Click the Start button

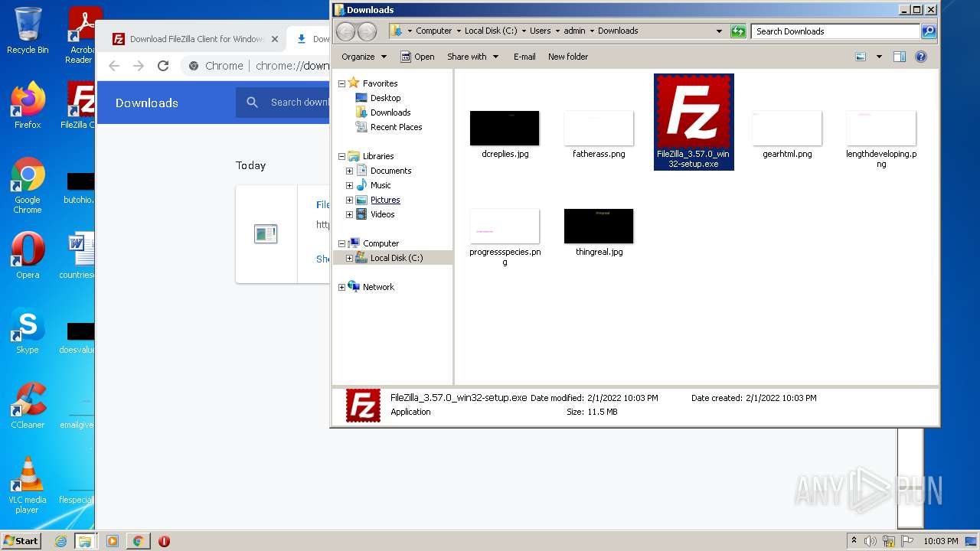click(x=21, y=540)
